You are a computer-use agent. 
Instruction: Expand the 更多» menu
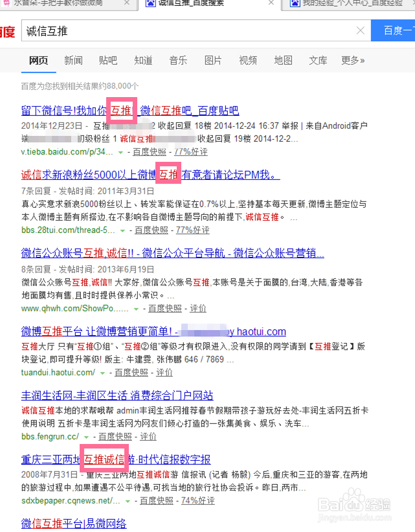click(353, 60)
